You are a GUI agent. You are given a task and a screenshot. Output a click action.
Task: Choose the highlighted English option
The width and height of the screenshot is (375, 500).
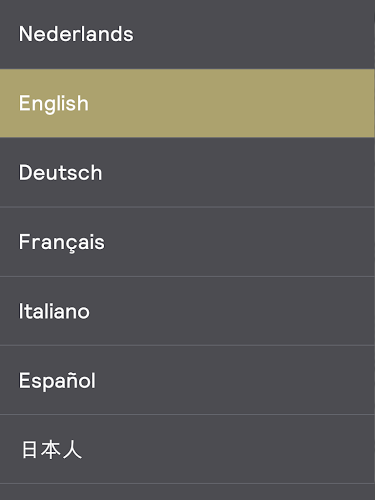coord(187,103)
